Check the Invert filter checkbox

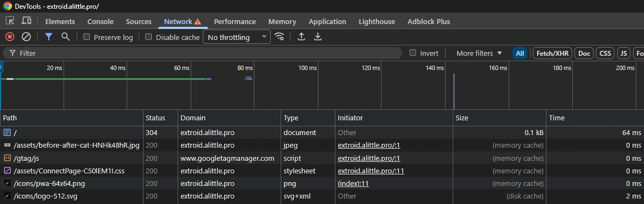[x=413, y=53]
